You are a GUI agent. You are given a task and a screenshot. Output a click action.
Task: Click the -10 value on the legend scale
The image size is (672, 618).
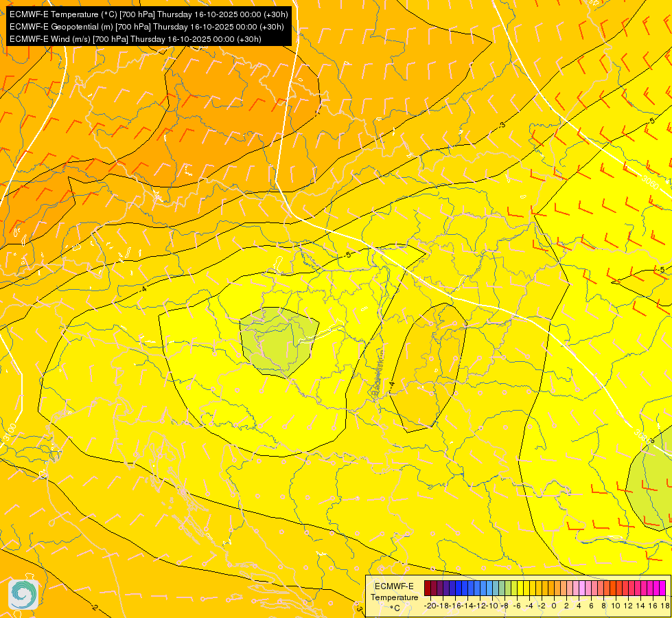point(492,606)
